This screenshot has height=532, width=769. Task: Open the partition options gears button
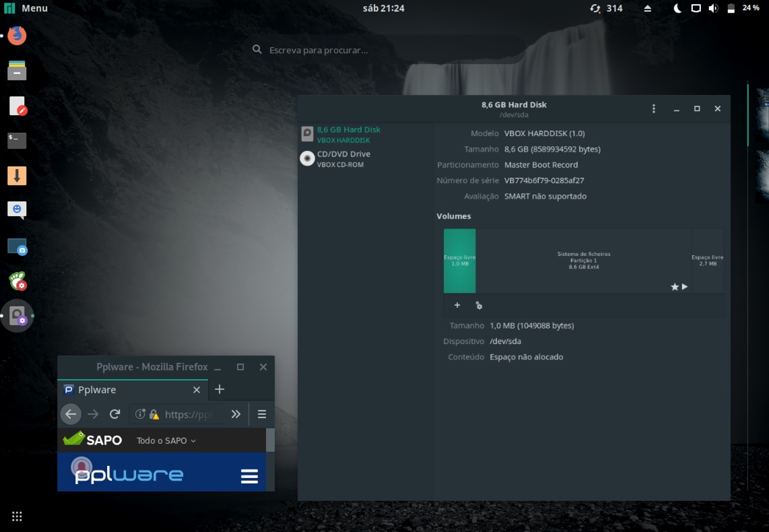point(479,305)
